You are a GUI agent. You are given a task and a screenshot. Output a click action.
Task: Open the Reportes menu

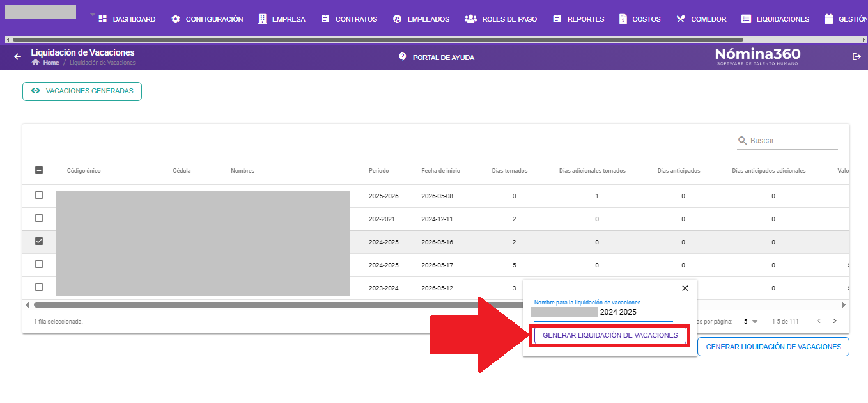point(578,19)
